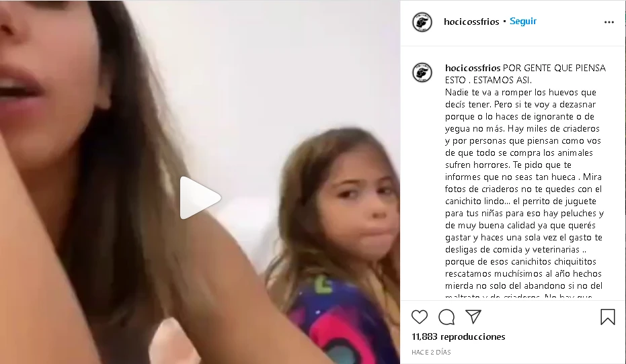Like the post with the heart icon
Image resolution: width=626 pixels, height=364 pixels.
pos(419,317)
